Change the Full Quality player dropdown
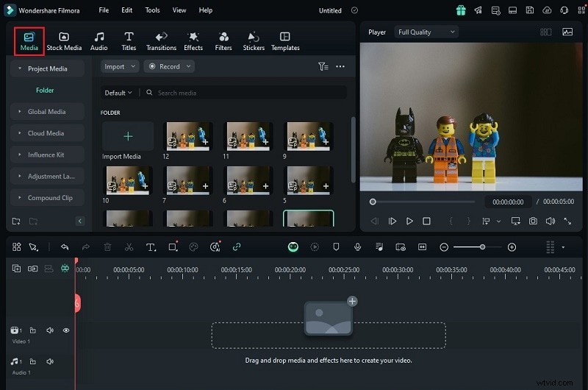This screenshot has height=390, width=588. [426, 32]
